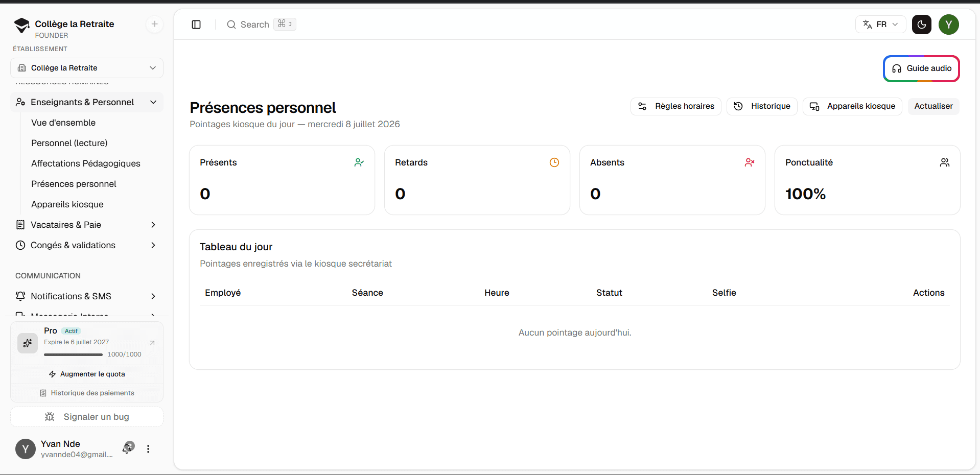Focus the Search field
The width and height of the screenshot is (980, 475).
coord(261,25)
